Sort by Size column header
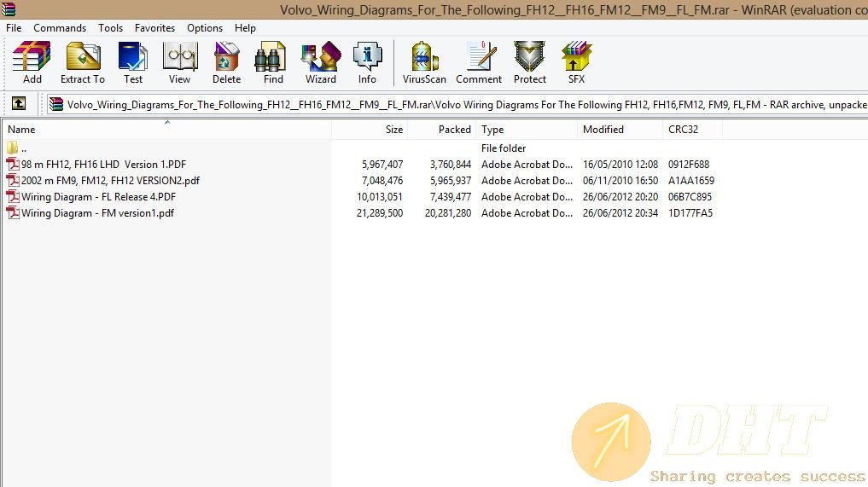868x487 pixels. [x=370, y=130]
